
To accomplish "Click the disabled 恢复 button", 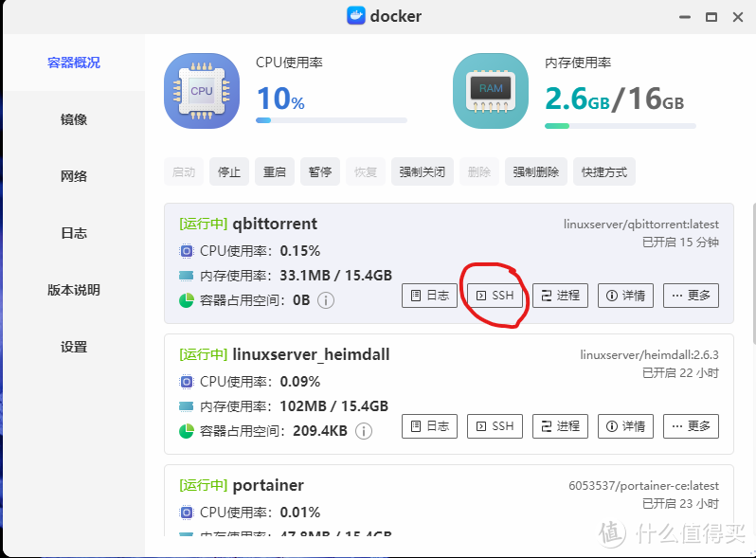I will click(366, 171).
